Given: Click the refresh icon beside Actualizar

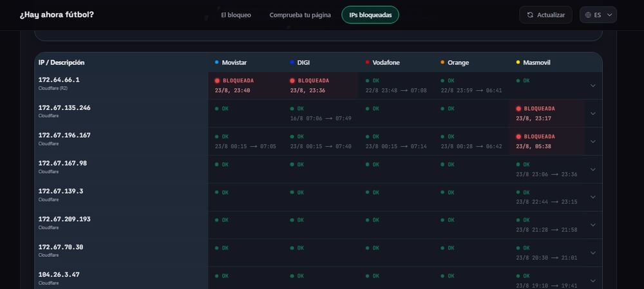Looking at the screenshot, I should (530, 15).
